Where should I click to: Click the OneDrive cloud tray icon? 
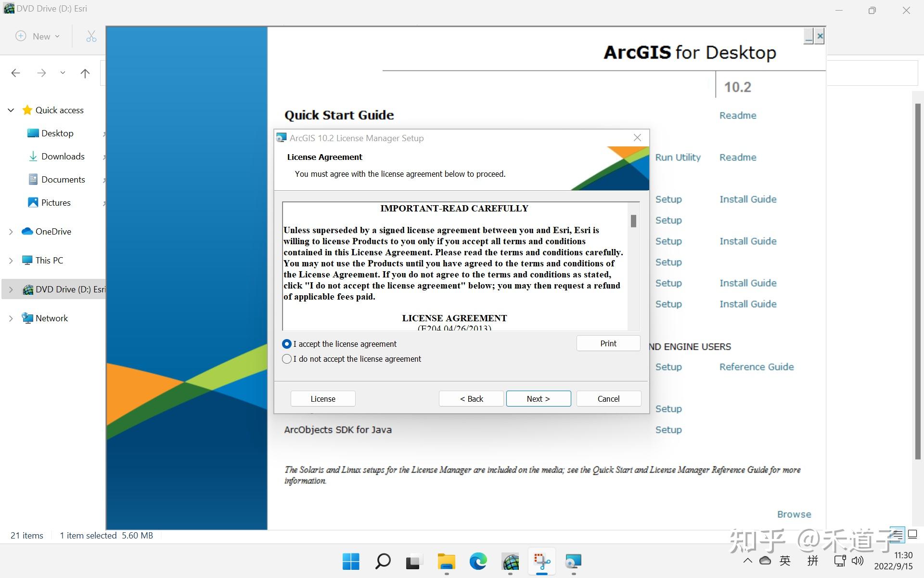(x=765, y=561)
